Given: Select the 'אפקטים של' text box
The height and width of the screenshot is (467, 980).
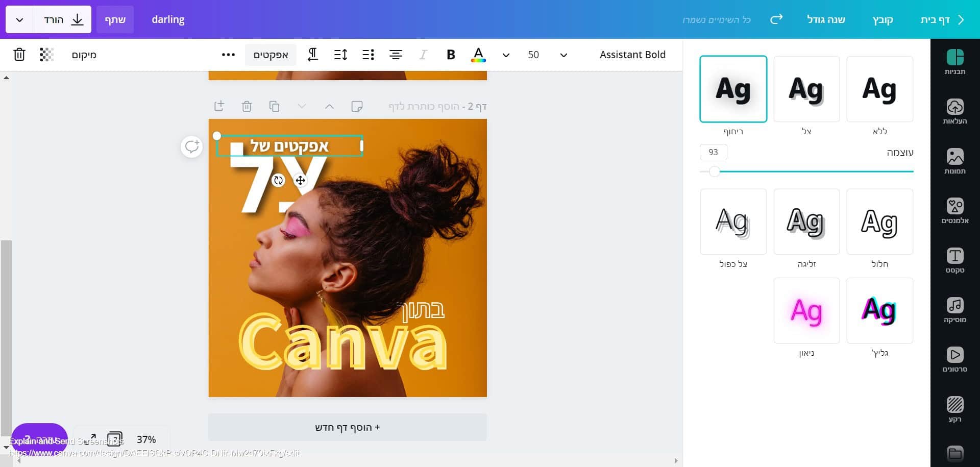Looking at the screenshot, I should 289,146.
